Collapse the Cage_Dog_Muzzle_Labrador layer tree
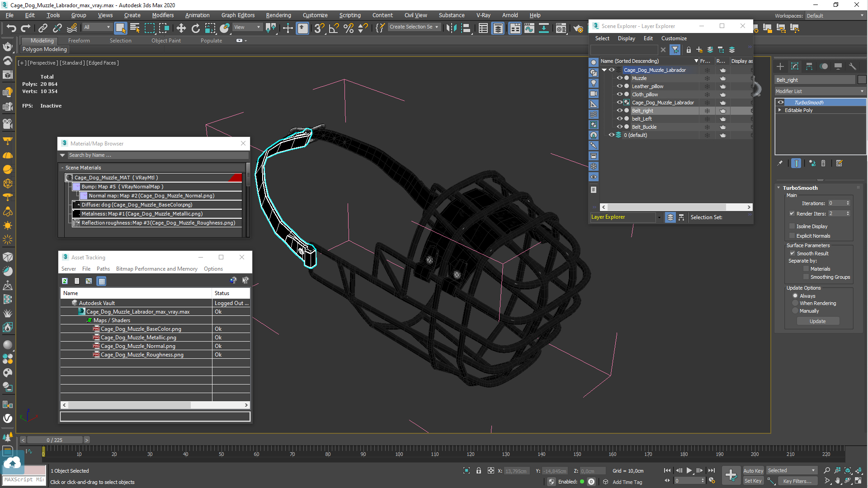This screenshot has width=868, height=488. click(x=604, y=70)
